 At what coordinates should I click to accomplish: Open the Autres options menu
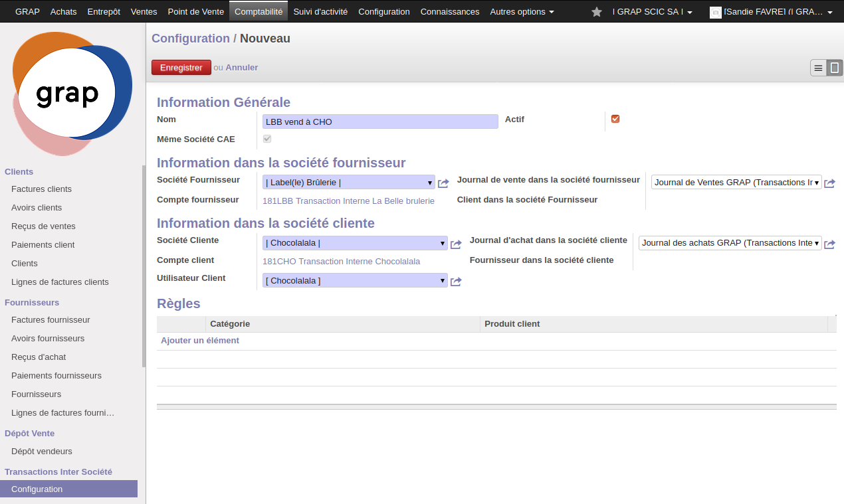coord(522,12)
